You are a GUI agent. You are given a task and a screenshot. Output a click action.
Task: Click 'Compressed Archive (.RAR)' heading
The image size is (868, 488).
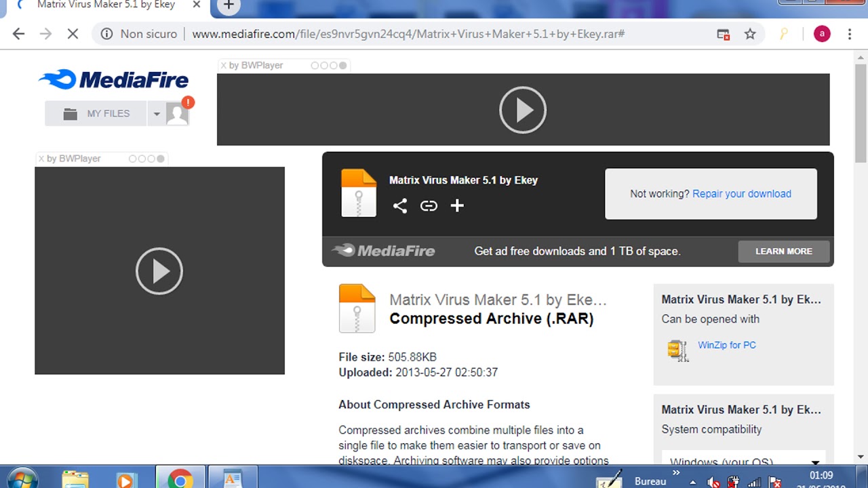pyautogui.click(x=492, y=319)
